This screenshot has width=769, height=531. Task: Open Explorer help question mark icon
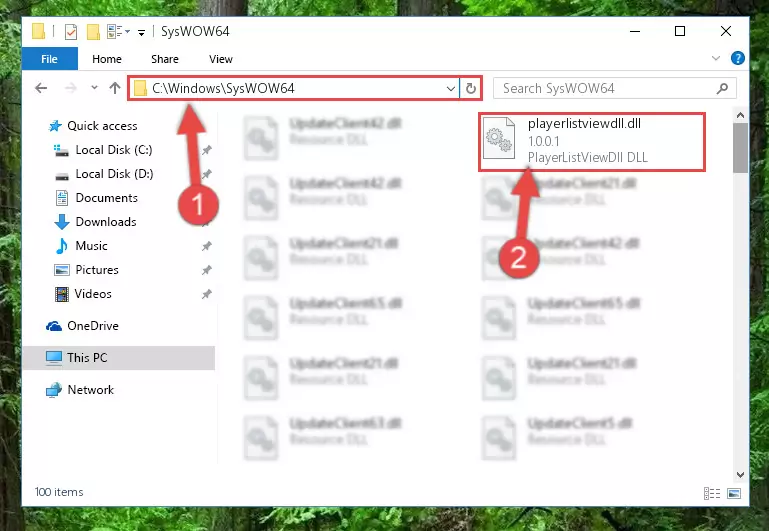(x=738, y=58)
